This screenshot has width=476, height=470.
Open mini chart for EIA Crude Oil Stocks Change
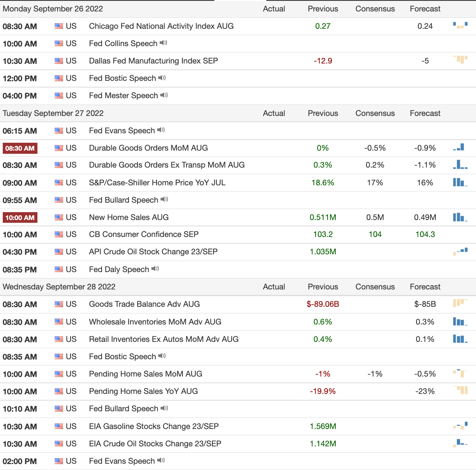pyautogui.click(x=460, y=443)
